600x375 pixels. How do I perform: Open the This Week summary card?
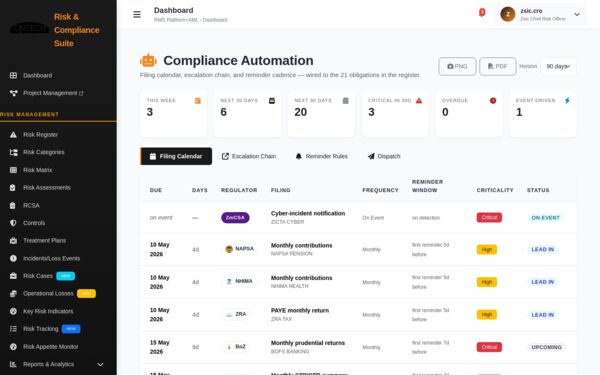173,114
